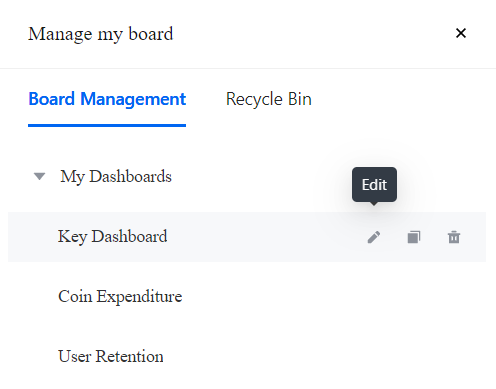Collapse the My Dashboards group arrow
This screenshot has height=389, width=496.
pyautogui.click(x=40, y=176)
